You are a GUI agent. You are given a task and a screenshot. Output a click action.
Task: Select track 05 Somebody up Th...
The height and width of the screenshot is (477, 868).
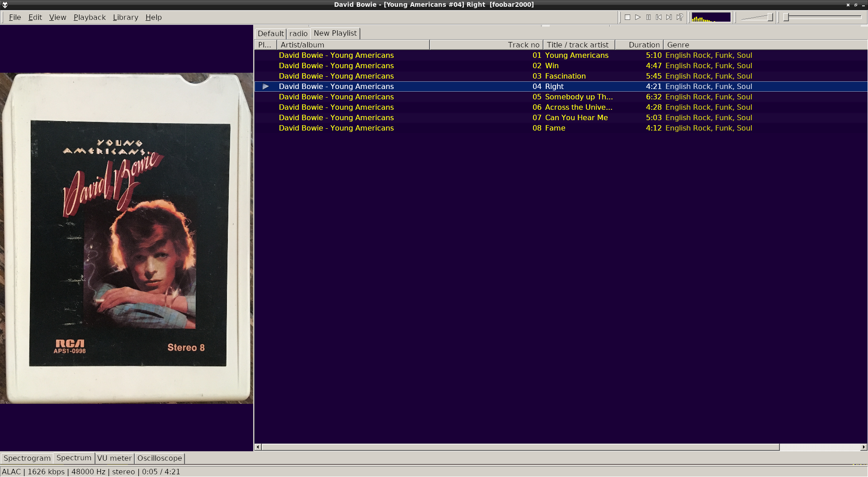pyautogui.click(x=561, y=97)
